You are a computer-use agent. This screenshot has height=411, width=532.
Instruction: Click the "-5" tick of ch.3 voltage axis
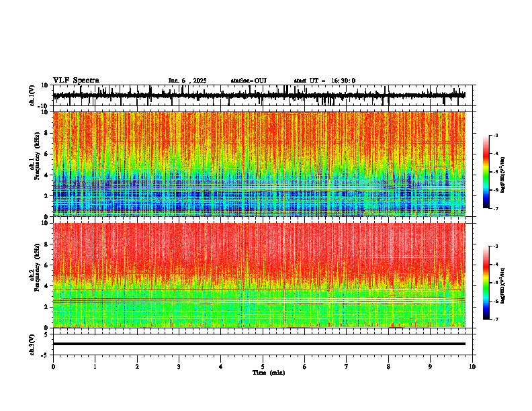pos(45,355)
